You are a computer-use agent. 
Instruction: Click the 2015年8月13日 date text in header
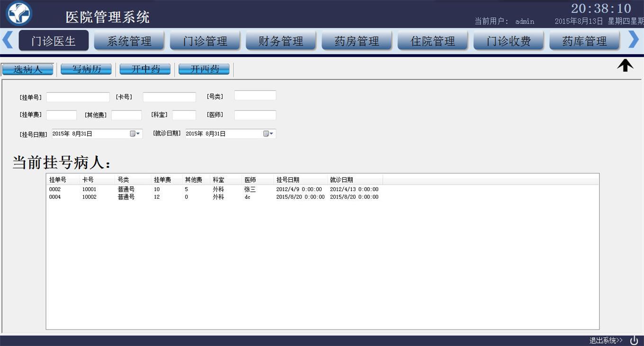pyautogui.click(x=579, y=21)
